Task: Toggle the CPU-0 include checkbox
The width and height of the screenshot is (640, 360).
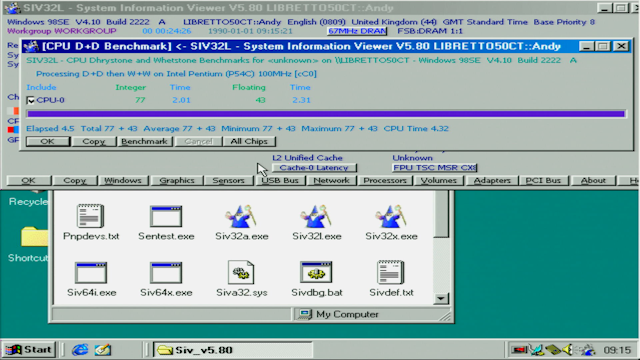Action: pos(30,100)
